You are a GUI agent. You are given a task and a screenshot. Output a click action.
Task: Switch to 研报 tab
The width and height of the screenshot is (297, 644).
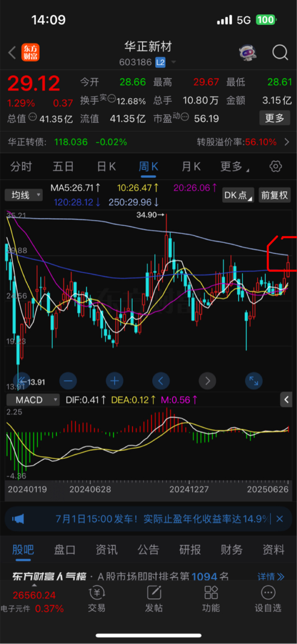pyautogui.click(x=190, y=550)
